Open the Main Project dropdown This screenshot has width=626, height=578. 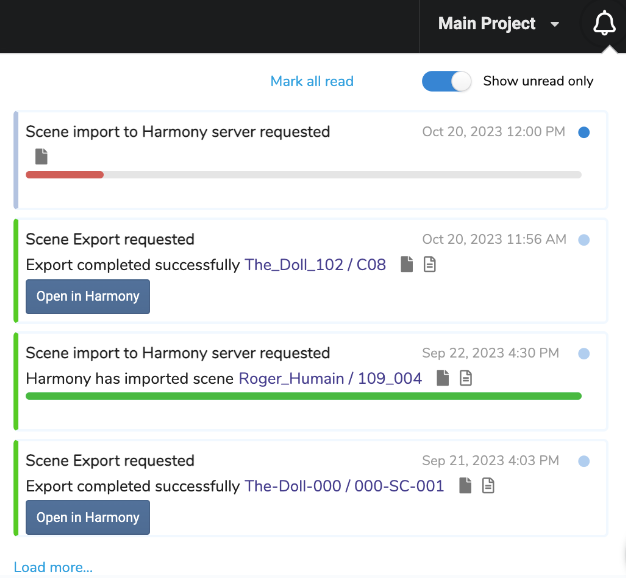coord(498,24)
